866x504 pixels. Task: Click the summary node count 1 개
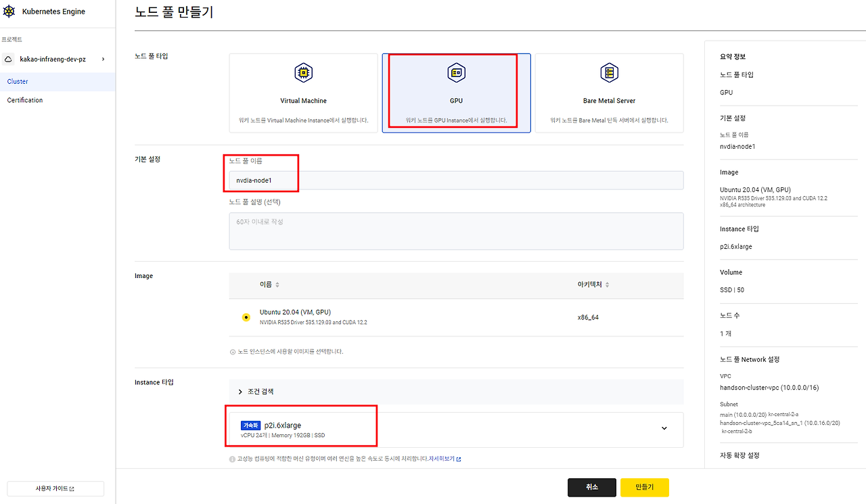pyautogui.click(x=725, y=334)
